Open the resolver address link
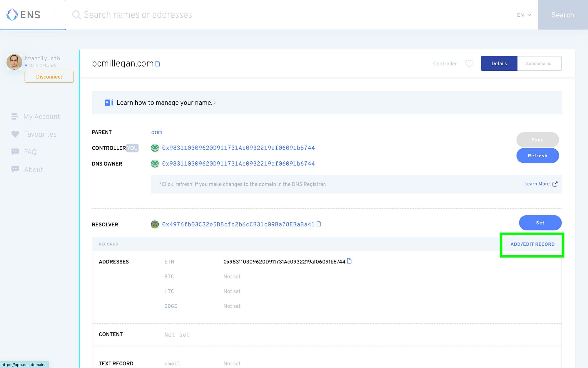 pos(238,224)
